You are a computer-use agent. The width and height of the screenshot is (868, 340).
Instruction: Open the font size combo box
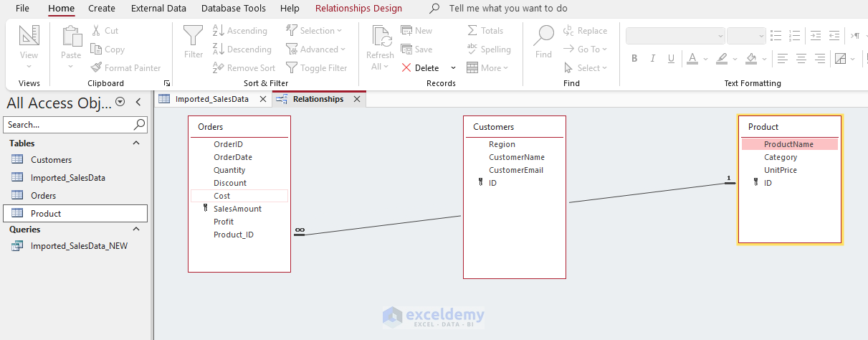pos(747,36)
